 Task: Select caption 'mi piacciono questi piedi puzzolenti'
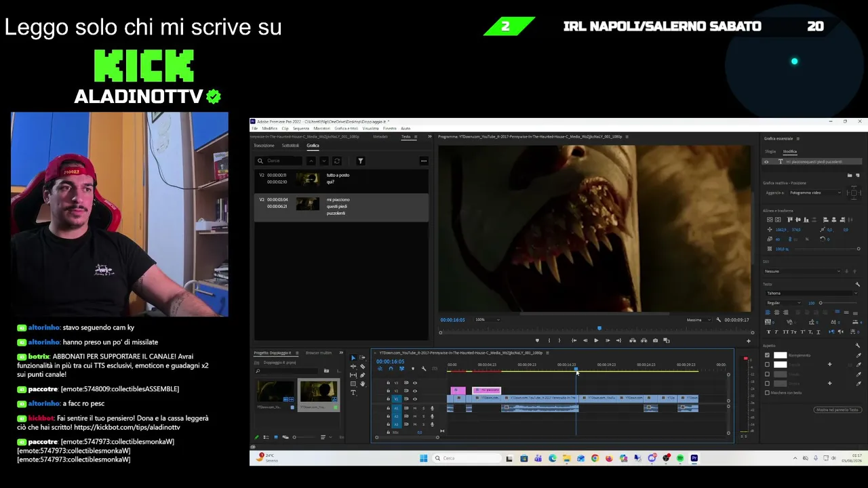click(x=341, y=207)
